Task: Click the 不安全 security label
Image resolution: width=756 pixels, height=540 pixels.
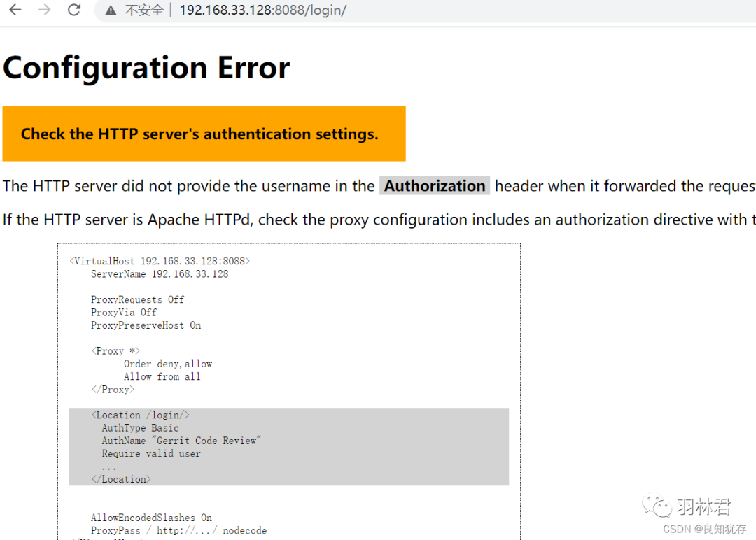Action: [x=144, y=10]
